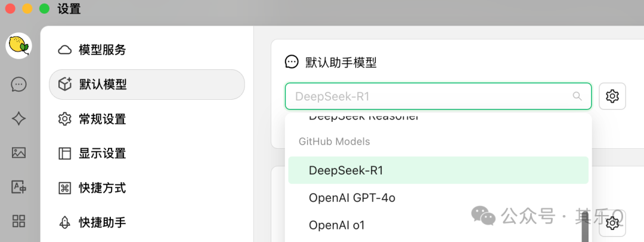
Task: Open the sparkle agents sidebar icon
Action: pyautogui.click(x=18, y=118)
